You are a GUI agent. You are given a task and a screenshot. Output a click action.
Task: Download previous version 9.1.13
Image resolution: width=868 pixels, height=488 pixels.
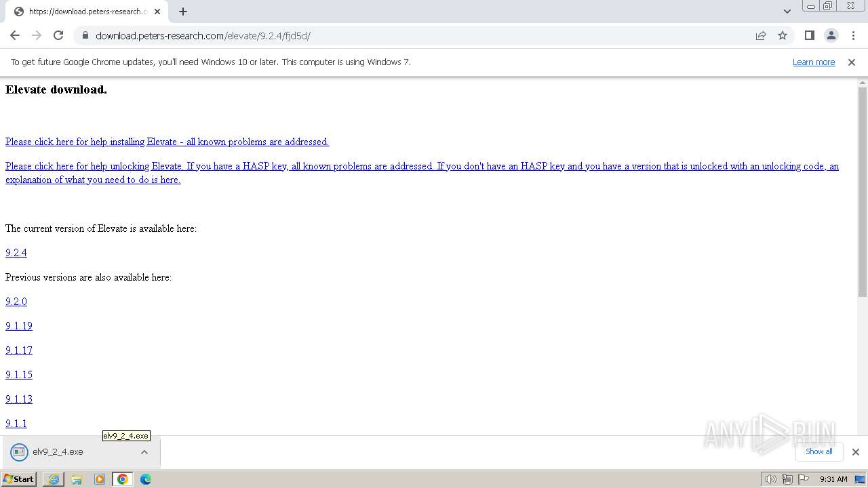19,399
